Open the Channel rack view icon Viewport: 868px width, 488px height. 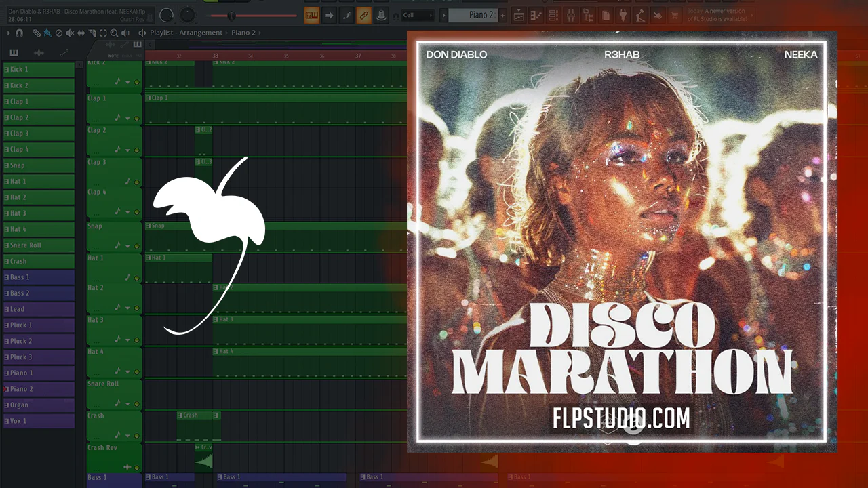coord(553,15)
